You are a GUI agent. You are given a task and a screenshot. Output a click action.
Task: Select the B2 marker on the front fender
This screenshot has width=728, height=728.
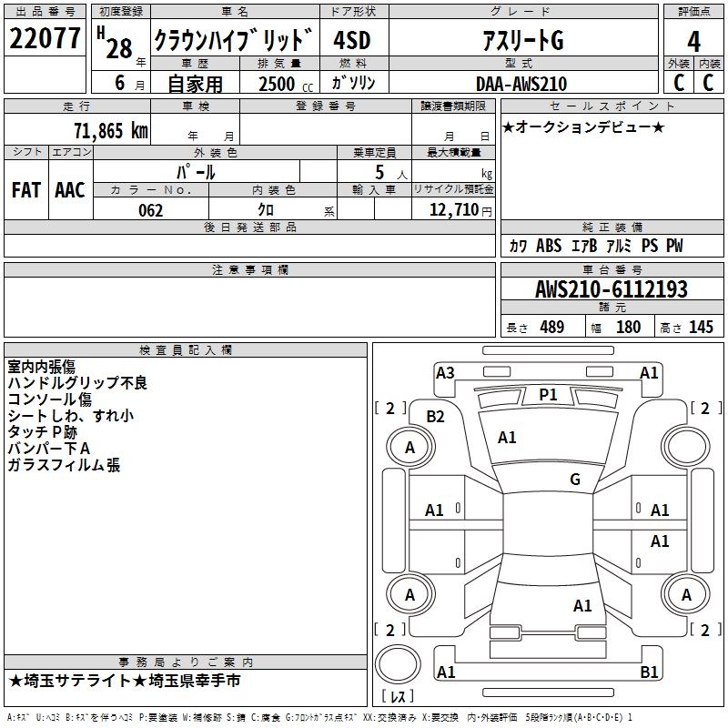tap(436, 416)
